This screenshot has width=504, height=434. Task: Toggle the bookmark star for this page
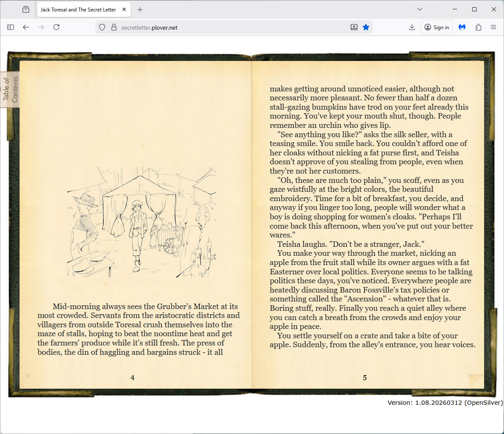(x=366, y=27)
